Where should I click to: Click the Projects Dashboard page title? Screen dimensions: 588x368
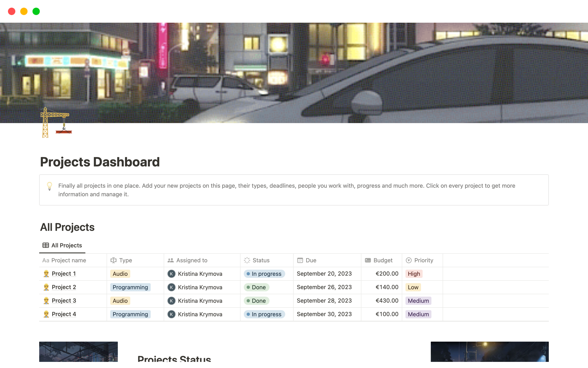(100, 162)
